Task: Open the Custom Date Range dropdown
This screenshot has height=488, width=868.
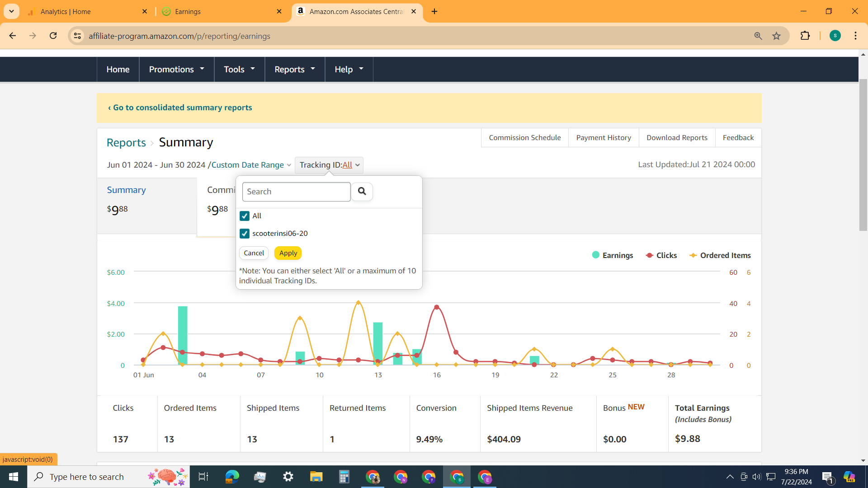Action: (x=251, y=165)
